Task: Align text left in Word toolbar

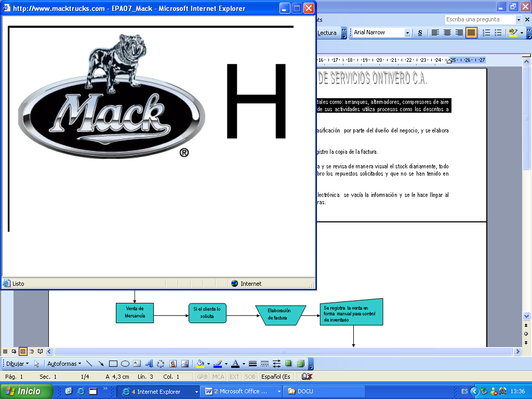Action: (x=435, y=33)
